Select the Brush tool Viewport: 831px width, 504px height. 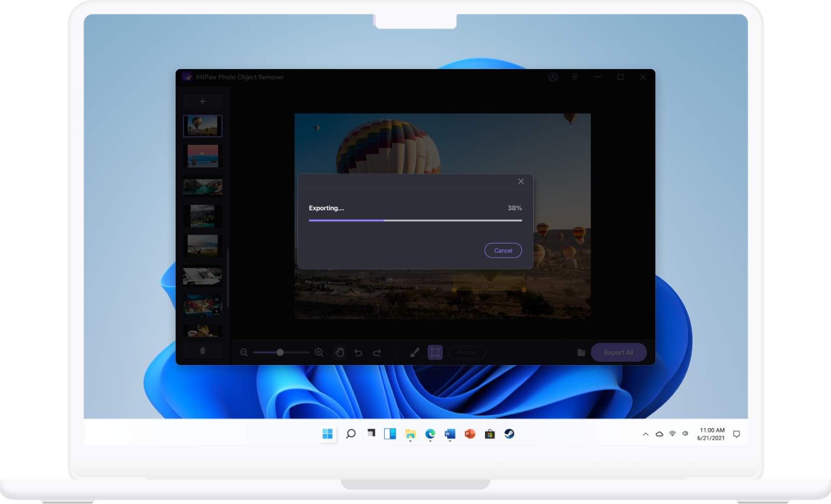(415, 352)
